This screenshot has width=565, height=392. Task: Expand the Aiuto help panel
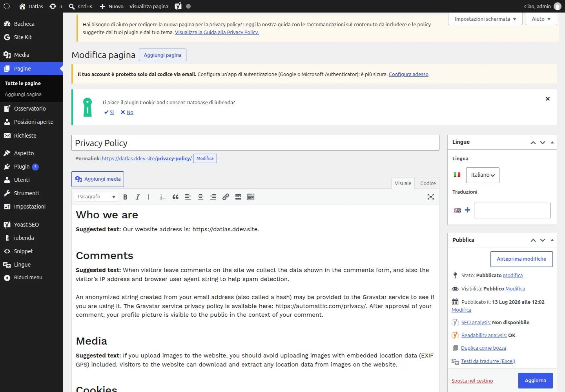[x=541, y=19]
